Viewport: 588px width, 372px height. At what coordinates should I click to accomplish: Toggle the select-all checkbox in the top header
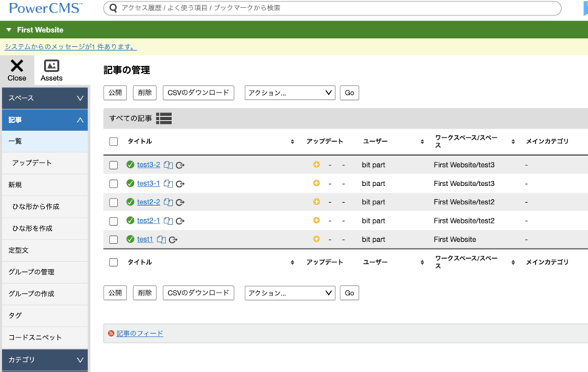pos(113,141)
